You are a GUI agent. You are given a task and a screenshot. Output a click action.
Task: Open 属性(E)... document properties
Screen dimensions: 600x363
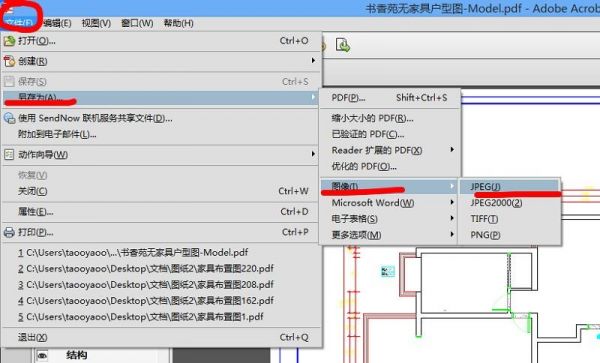tap(161, 212)
